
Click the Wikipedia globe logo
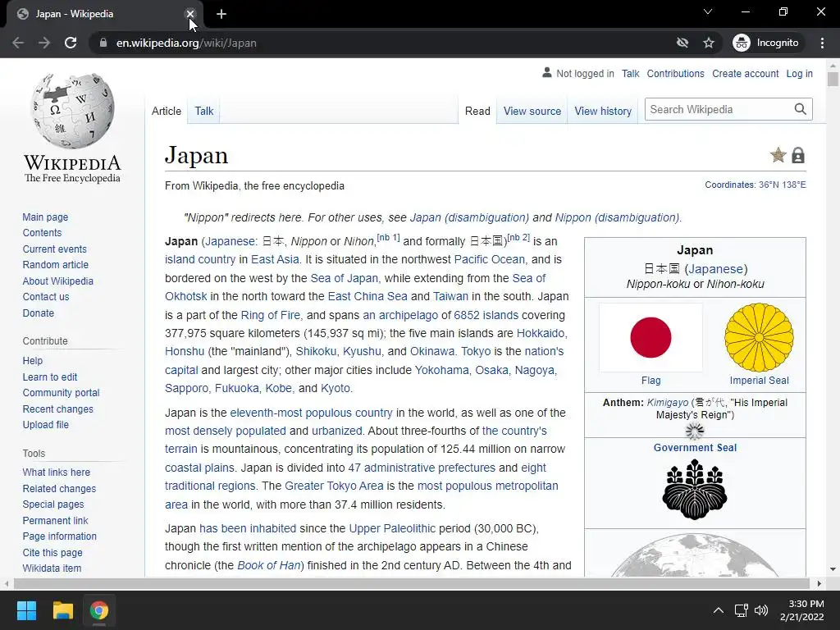tap(72, 111)
